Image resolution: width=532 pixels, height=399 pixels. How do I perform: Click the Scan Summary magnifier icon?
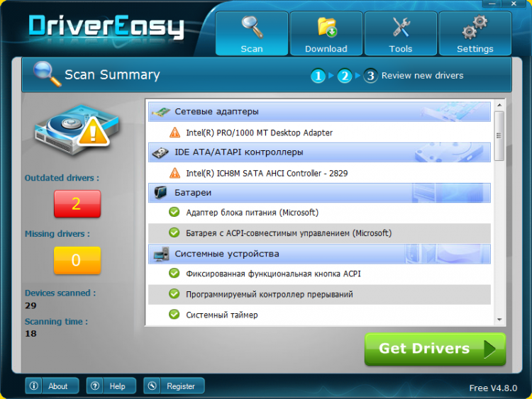coord(47,74)
